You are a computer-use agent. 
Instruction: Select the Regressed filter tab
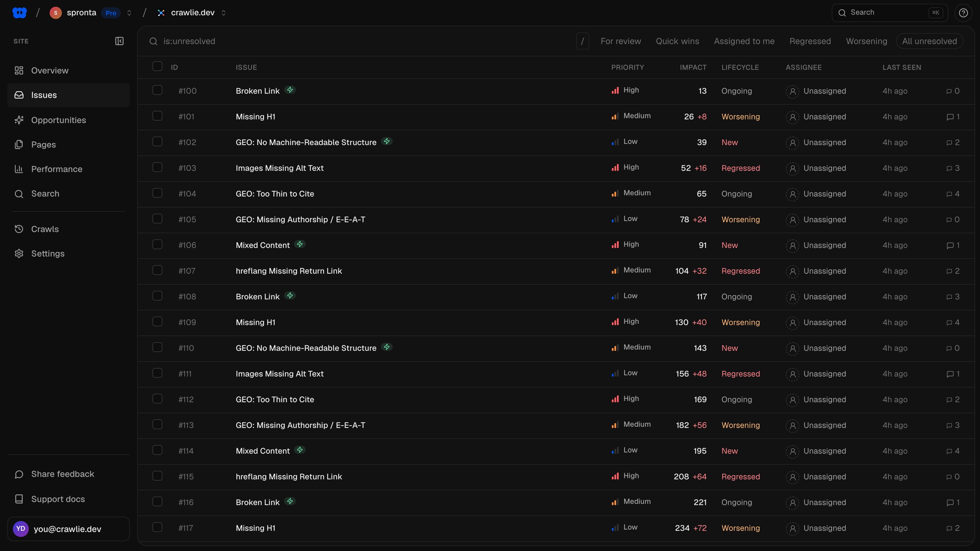pyautogui.click(x=810, y=41)
